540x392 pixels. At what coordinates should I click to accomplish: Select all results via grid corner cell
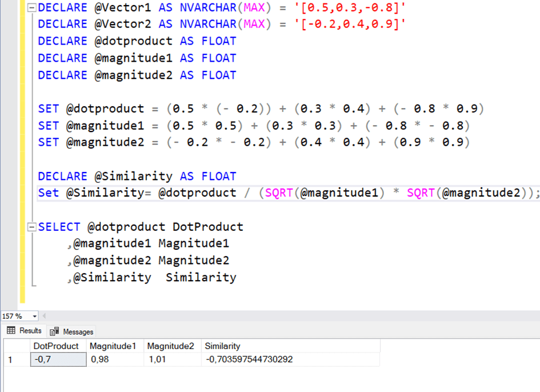coord(16,346)
